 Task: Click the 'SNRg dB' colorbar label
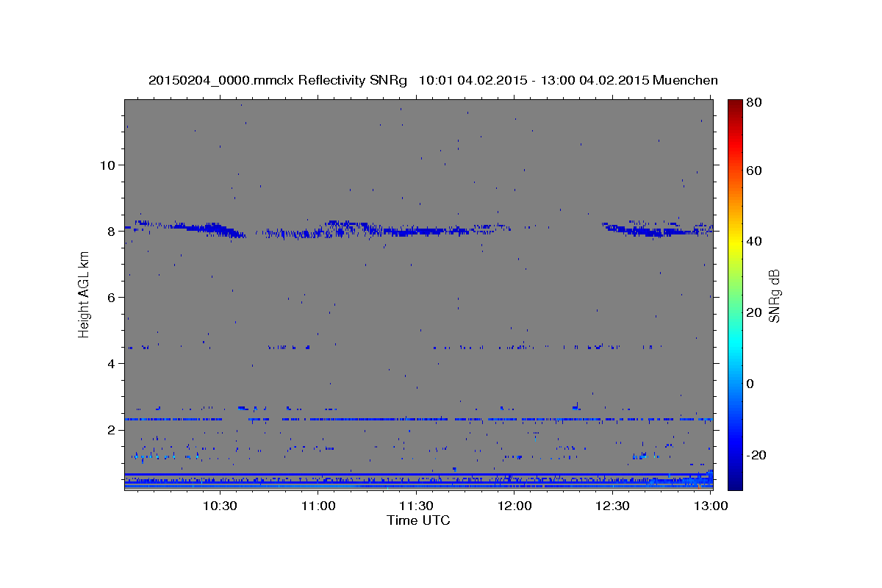(774, 295)
